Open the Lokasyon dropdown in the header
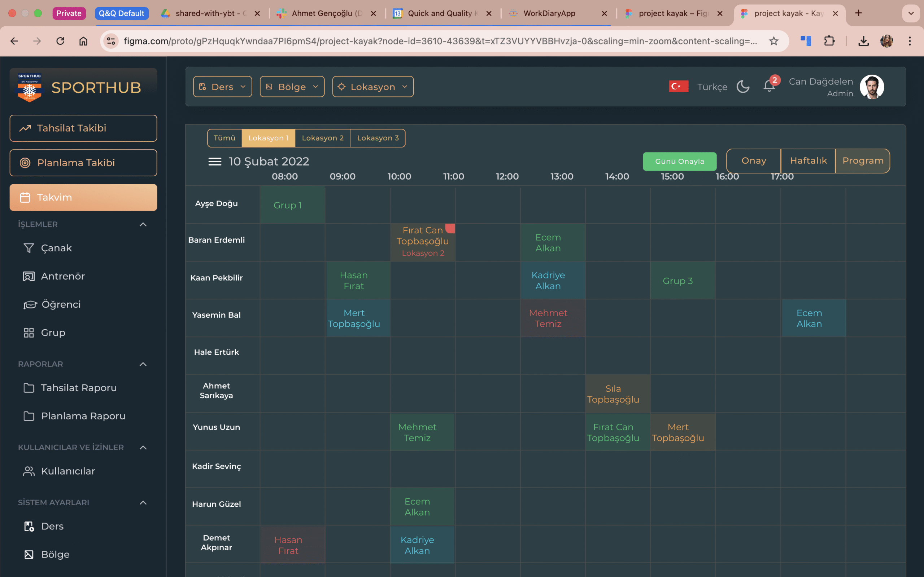The height and width of the screenshot is (577, 924). pyautogui.click(x=372, y=87)
